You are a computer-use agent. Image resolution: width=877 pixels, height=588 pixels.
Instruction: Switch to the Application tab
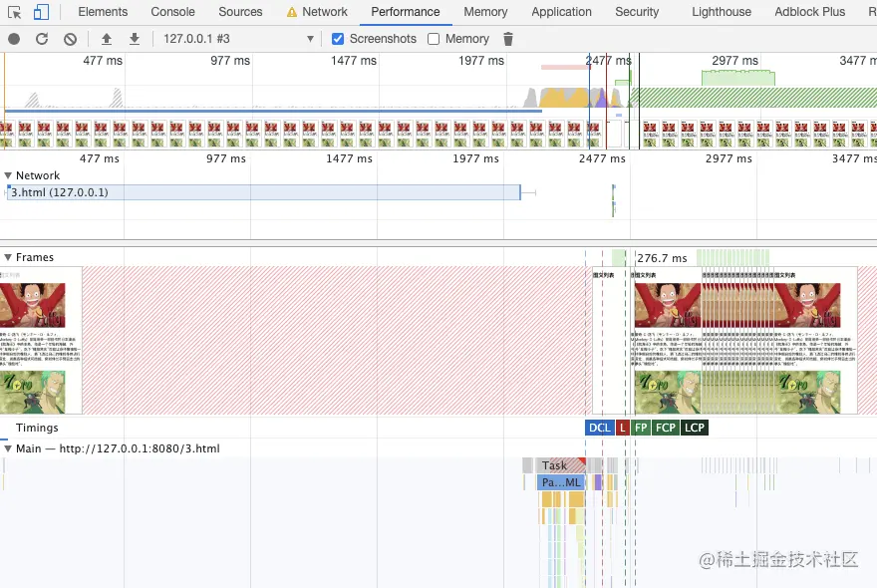click(x=561, y=12)
